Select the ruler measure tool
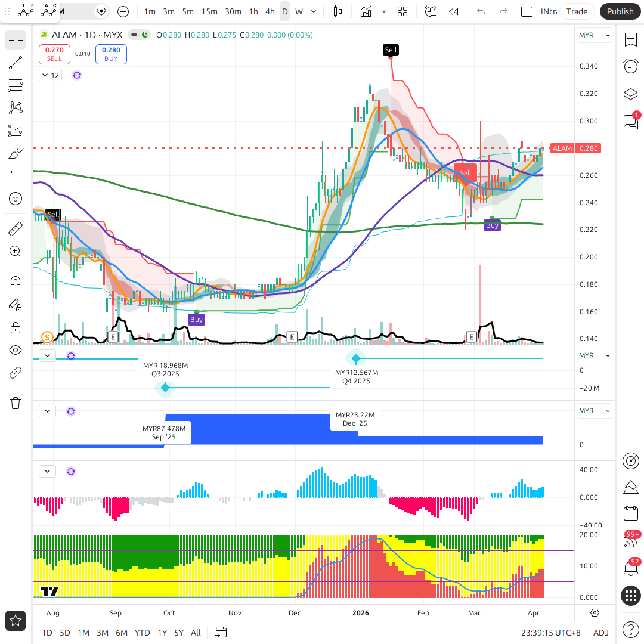This screenshot has width=644, height=644. coord(16,229)
